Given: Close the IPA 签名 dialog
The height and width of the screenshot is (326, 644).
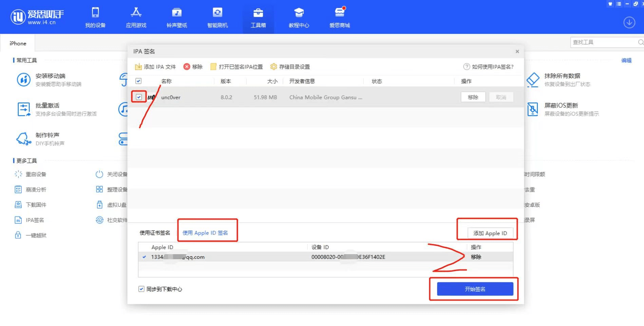Looking at the screenshot, I should [x=517, y=52].
